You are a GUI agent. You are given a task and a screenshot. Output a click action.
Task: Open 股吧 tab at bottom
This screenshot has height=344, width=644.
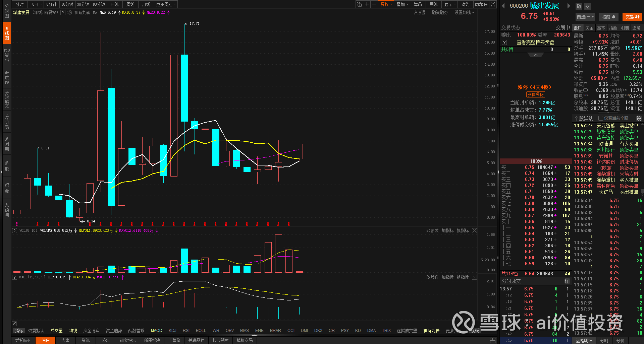pyautogui.click(x=45, y=340)
